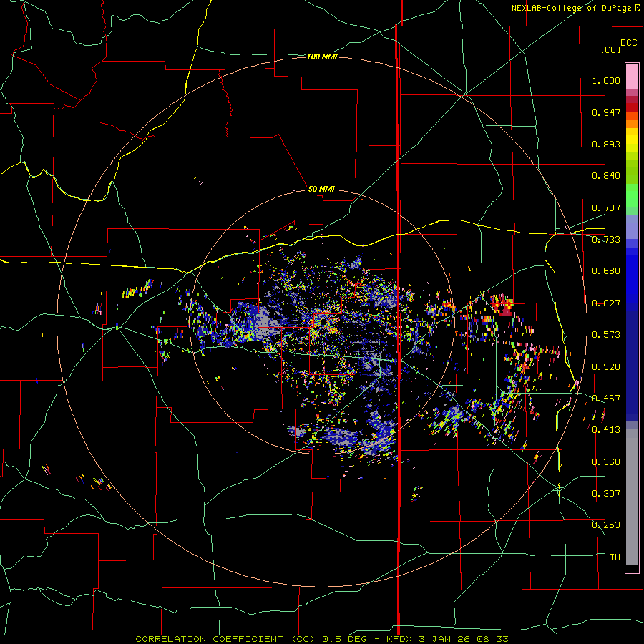644x644 pixels.
Task: Click the 0.893 scale value
Action: (x=606, y=144)
